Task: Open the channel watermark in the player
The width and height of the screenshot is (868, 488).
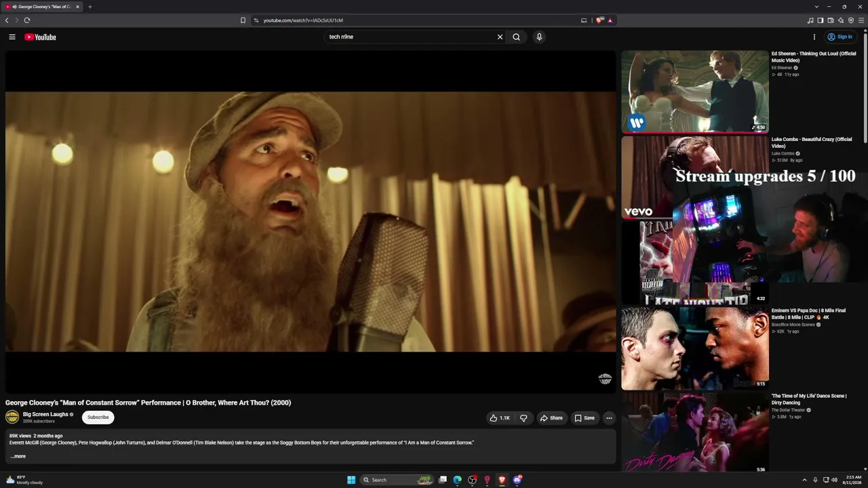Action: [605, 379]
